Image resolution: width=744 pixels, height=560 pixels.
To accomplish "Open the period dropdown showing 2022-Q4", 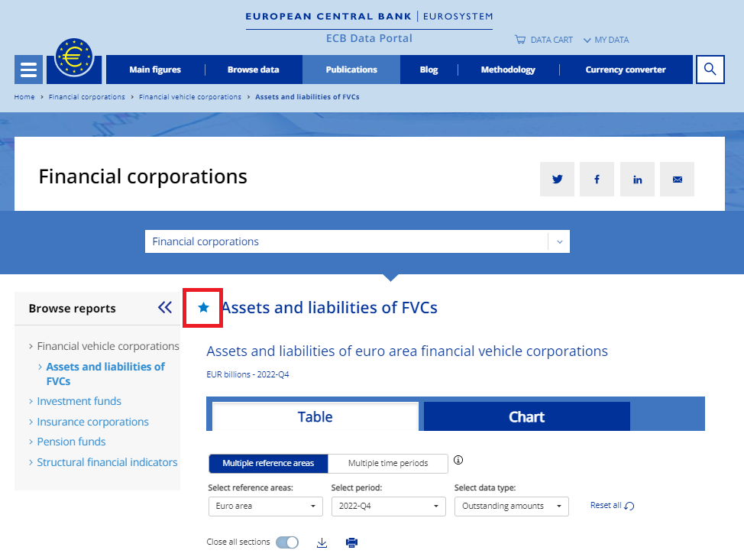I will (388, 506).
